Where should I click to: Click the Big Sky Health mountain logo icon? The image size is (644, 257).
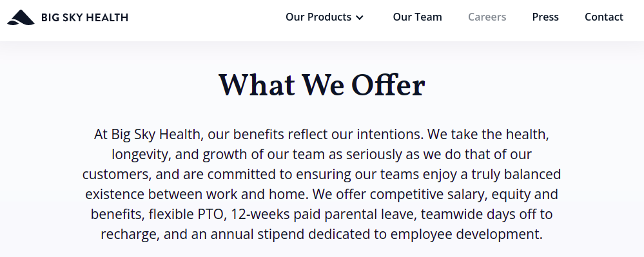point(21,17)
